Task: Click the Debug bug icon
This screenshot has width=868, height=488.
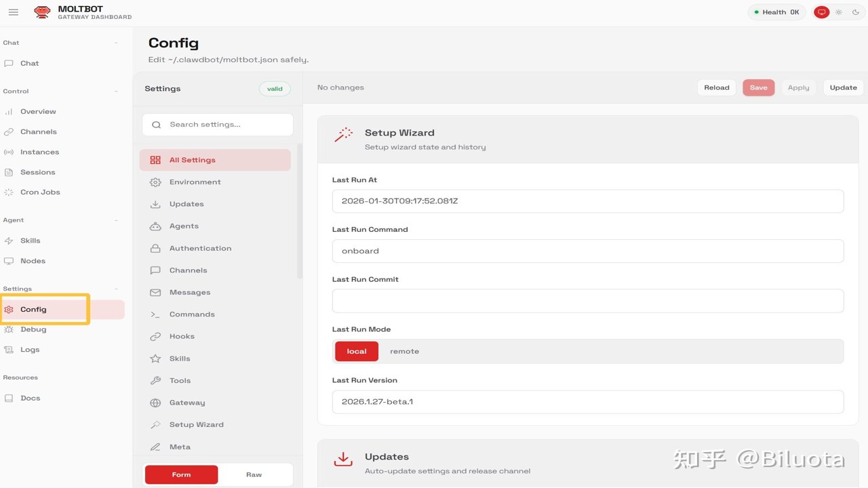Action: coord(9,329)
